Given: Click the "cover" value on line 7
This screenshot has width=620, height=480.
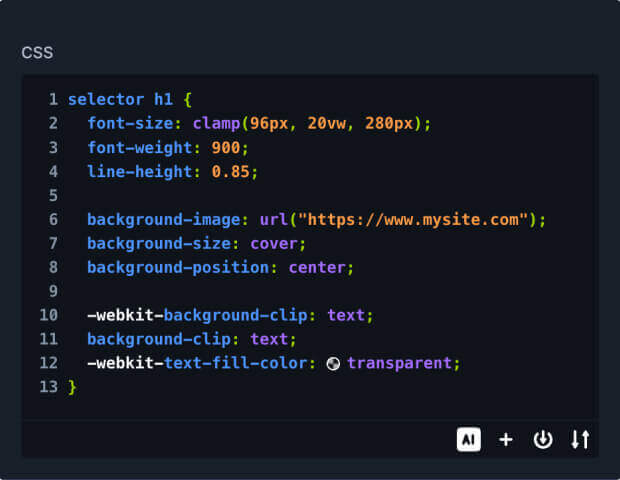Looking at the screenshot, I should point(274,244).
